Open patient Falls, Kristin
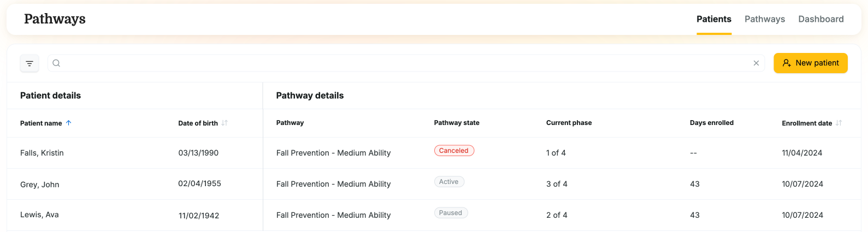Viewport: 868px width, 232px height. 42,153
